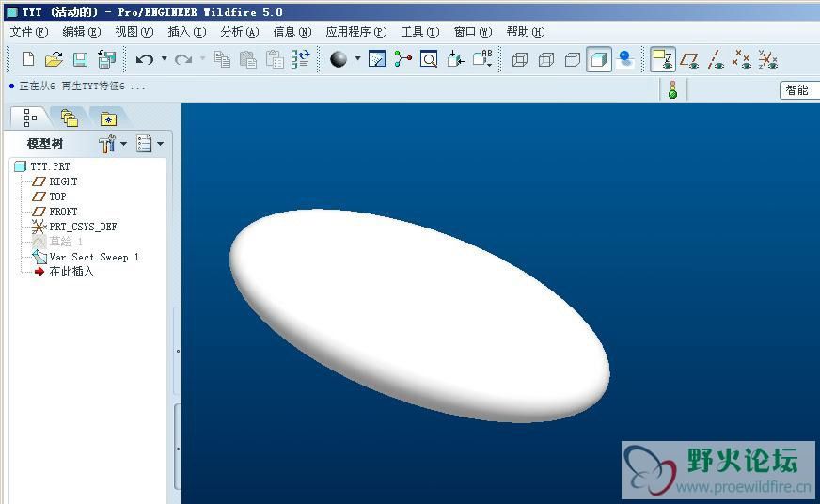Click the Reorient view icon
820x504 pixels.
455,59
